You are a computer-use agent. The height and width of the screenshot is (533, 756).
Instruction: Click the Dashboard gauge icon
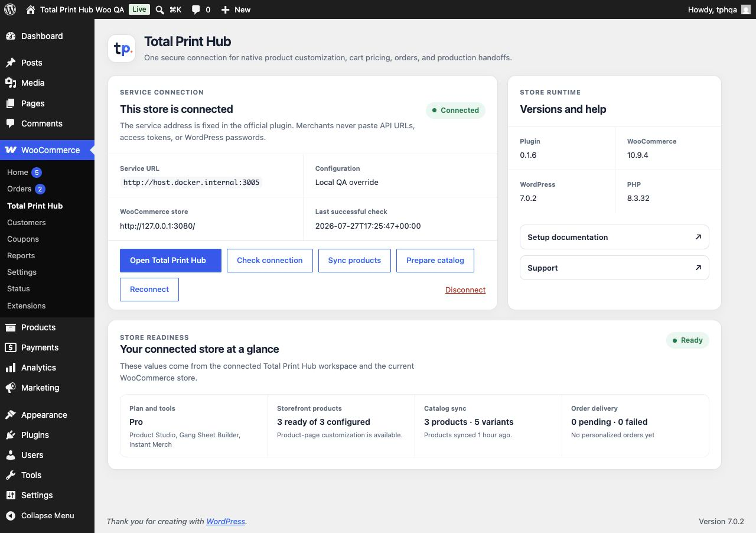click(x=11, y=36)
